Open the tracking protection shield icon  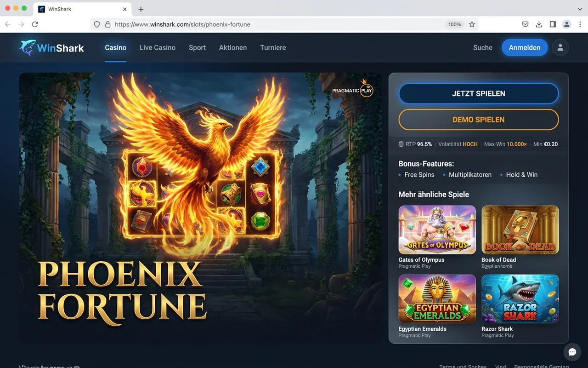[97, 24]
